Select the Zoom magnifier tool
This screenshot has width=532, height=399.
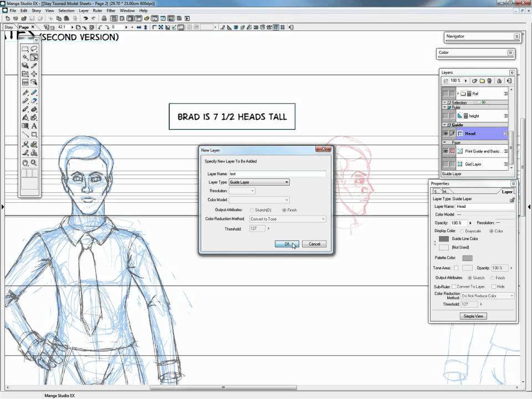[34, 163]
